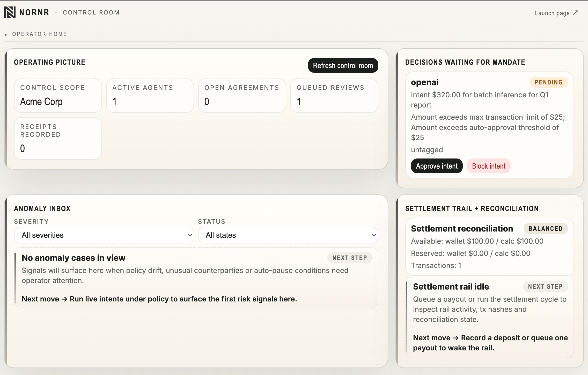Image resolution: width=588 pixels, height=375 pixels.
Task: Click the PENDING status badge
Action: (x=549, y=82)
